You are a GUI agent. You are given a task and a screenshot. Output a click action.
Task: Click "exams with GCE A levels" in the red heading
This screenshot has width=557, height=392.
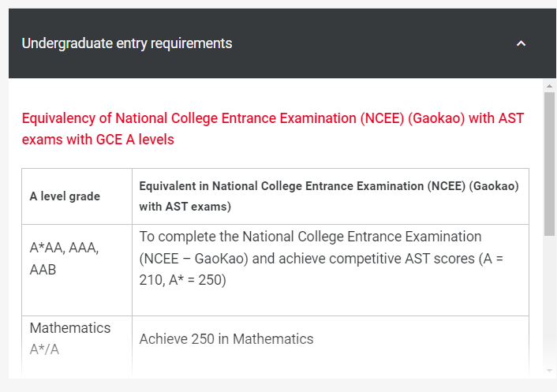click(98, 140)
